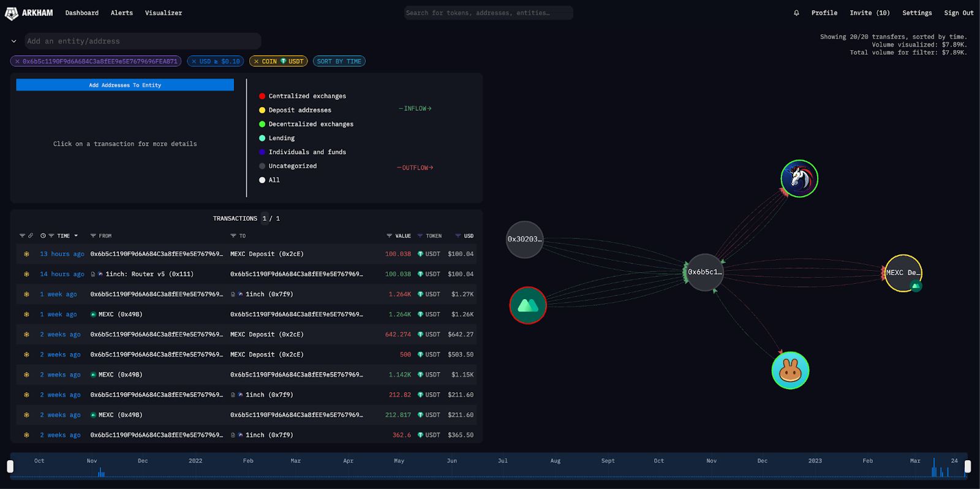Select the PancakeSwap bunny node in the graph
This screenshot has height=489, width=980.
tap(790, 370)
